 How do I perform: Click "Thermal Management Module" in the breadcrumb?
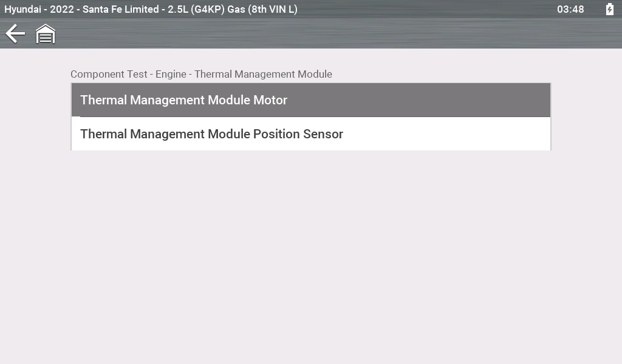point(263,74)
